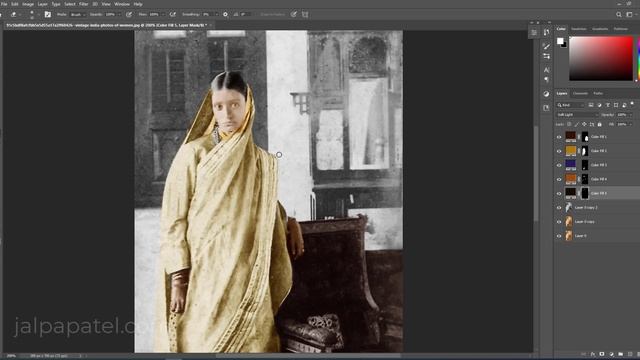640x360 pixels.
Task: Open the Flow value dropdown
Action: point(163,14)
